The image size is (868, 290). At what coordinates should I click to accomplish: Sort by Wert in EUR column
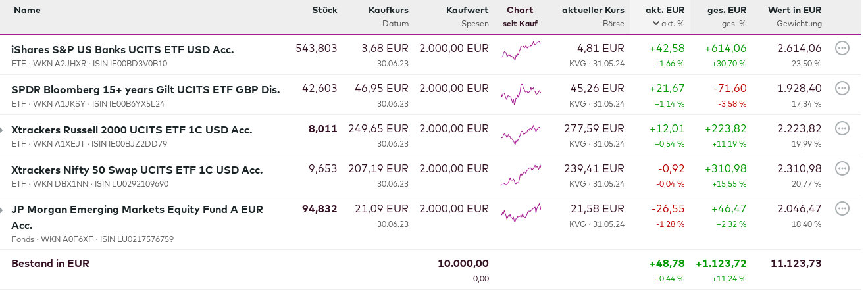[x=794, y=10]
